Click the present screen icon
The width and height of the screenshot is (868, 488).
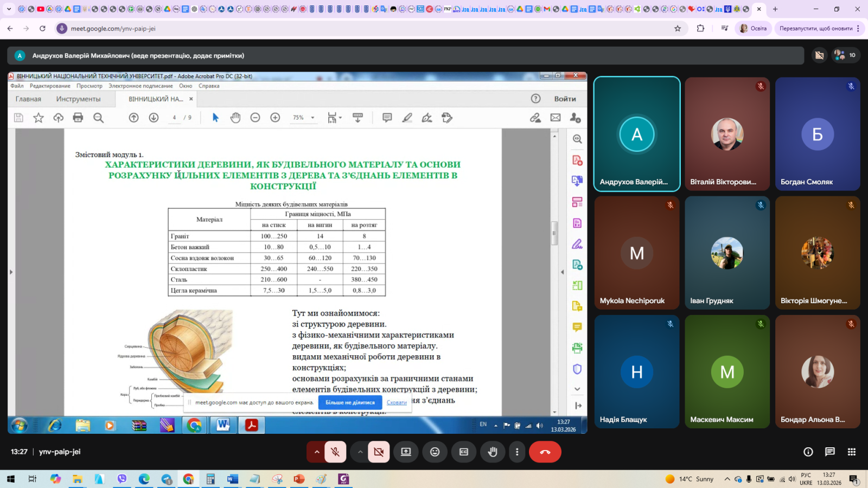click(x=406, y=452)
